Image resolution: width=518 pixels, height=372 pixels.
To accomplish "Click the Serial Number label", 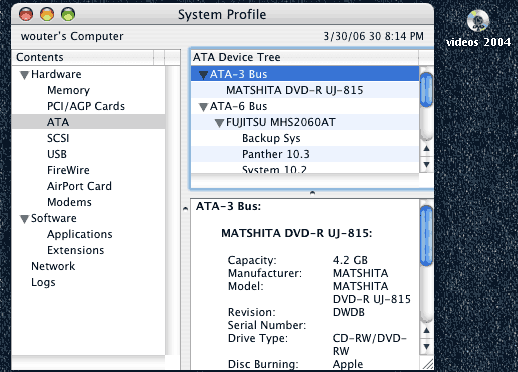I will point(267,325).
